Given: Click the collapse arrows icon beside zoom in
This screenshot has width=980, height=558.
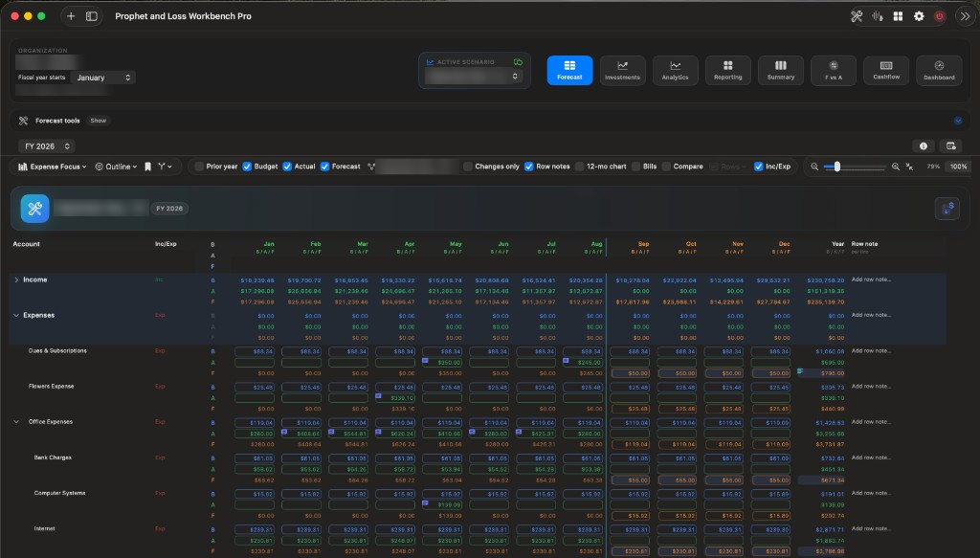Looking at the screenshot, I should coord(909,167).
